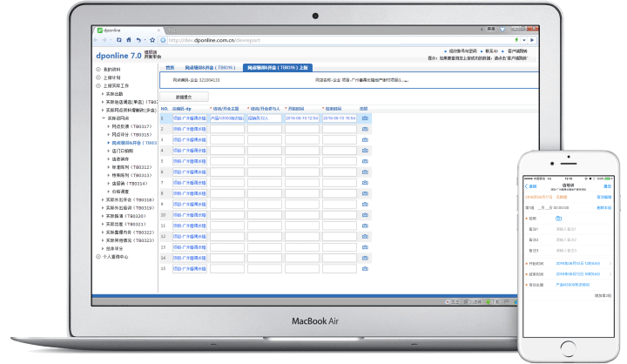Click the camera icon in table row 1

coord(365,118)
